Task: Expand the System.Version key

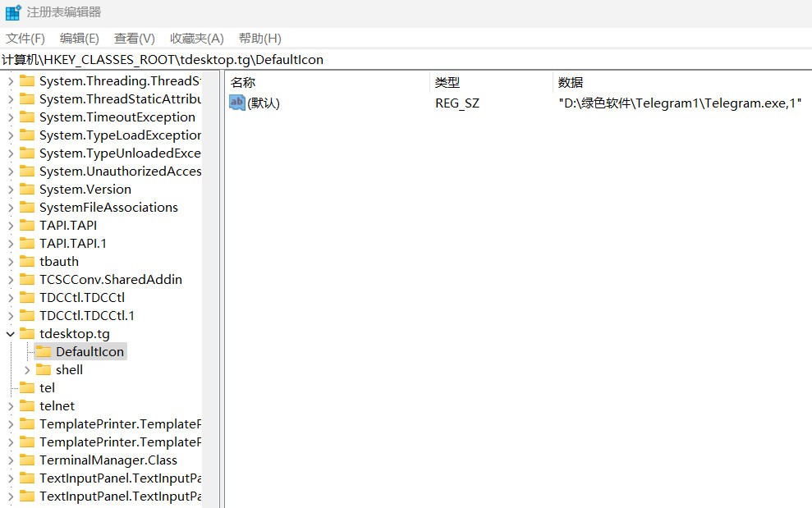Action: (x=11, y=190)
